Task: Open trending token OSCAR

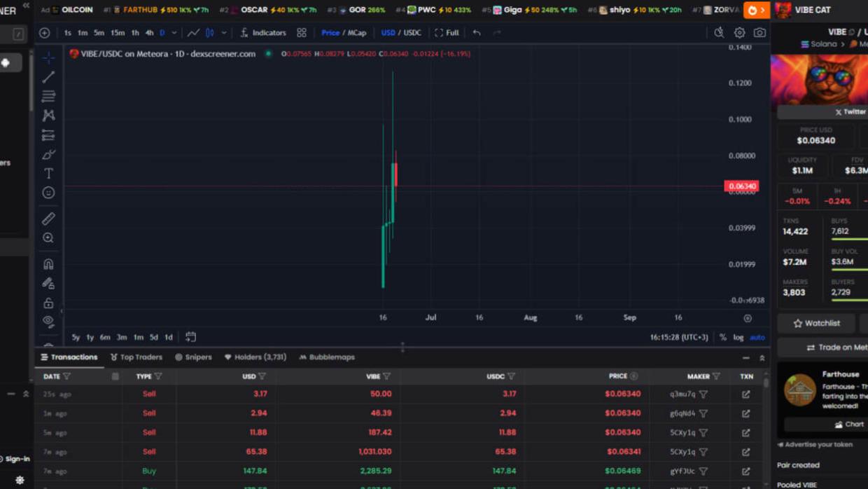Action: point(255,10)
